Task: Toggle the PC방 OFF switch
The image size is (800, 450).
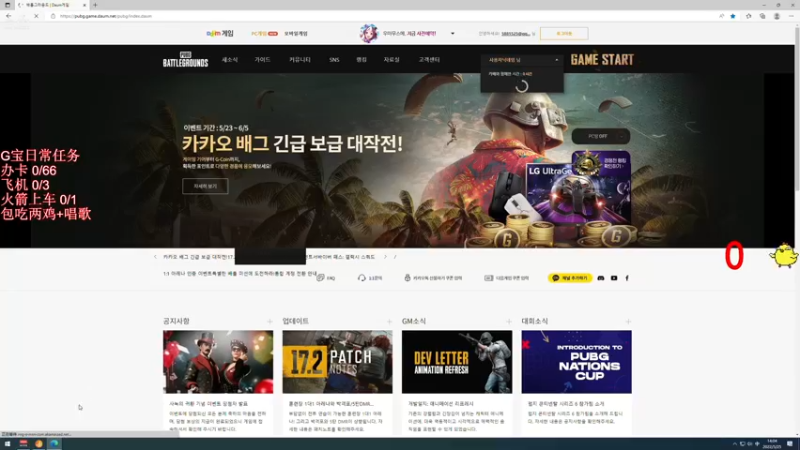Action: pyautogui.click(x=601, y=136)
